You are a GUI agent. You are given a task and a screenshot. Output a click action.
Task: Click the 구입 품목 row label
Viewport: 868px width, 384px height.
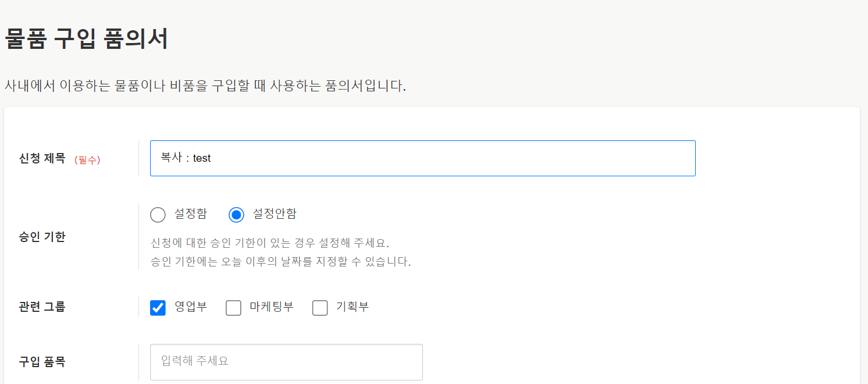(42, 362)
